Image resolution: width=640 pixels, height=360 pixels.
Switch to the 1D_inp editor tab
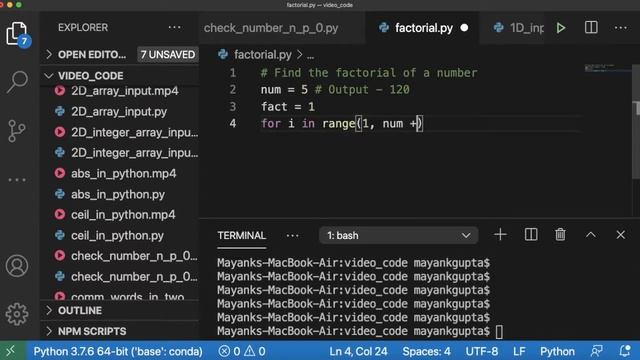click(x=518, y=28)
